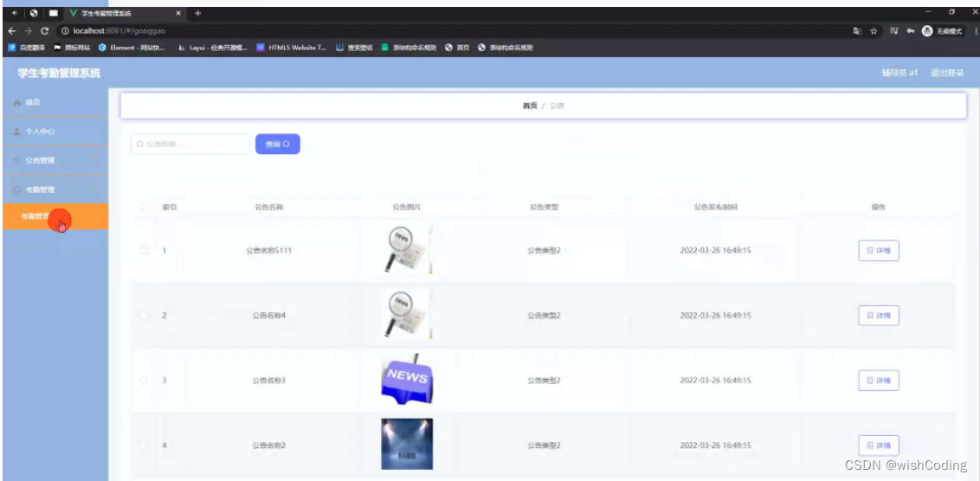
Task: Open the 百度翻译 bookmark
Action: click(x=26, y=48)
